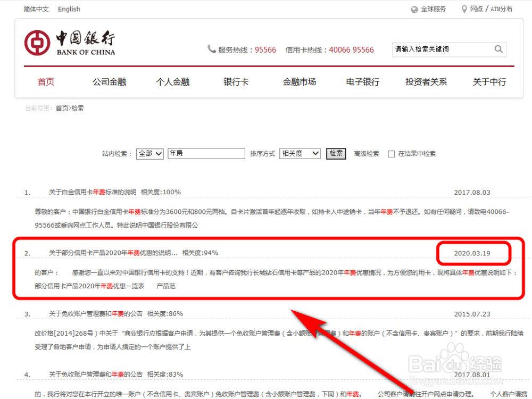Click the Bank of China logo

coord(70,43)
